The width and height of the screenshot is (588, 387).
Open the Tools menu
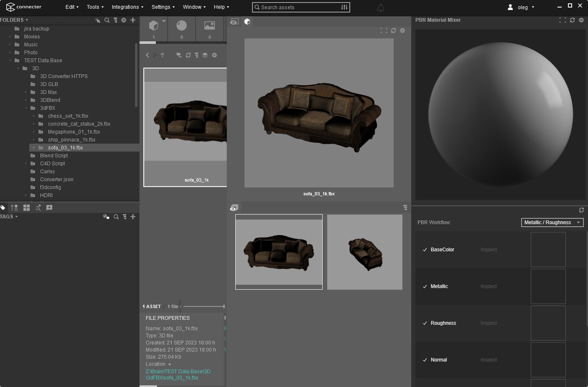click(x=94, y=7)
